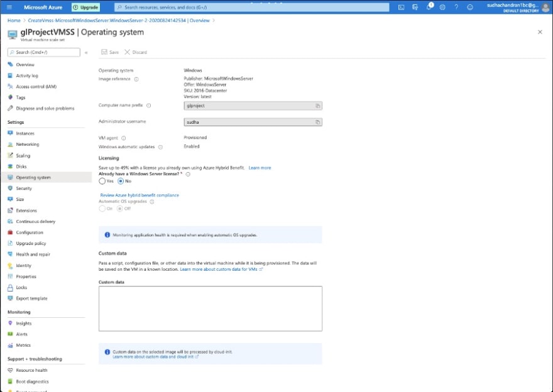553x392 pixels.
Task: Select Operating system menu item
Action: click(46, 177)
